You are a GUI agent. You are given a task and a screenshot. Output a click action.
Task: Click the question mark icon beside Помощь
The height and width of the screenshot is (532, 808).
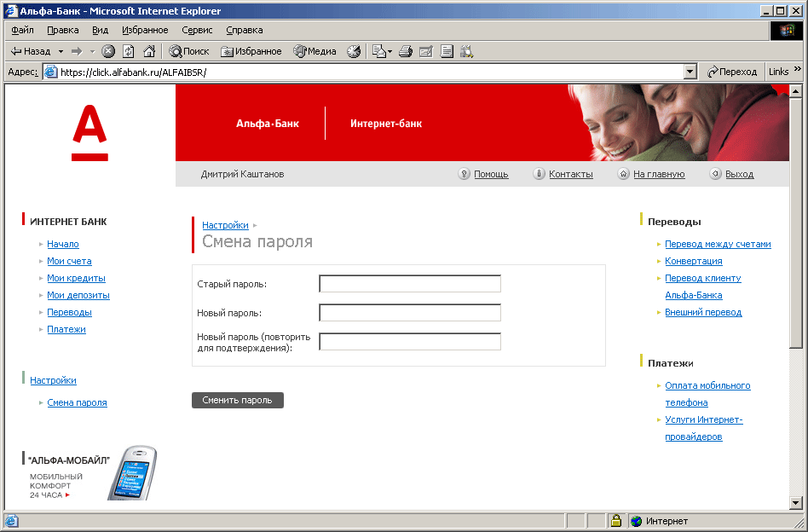[464, 174]
